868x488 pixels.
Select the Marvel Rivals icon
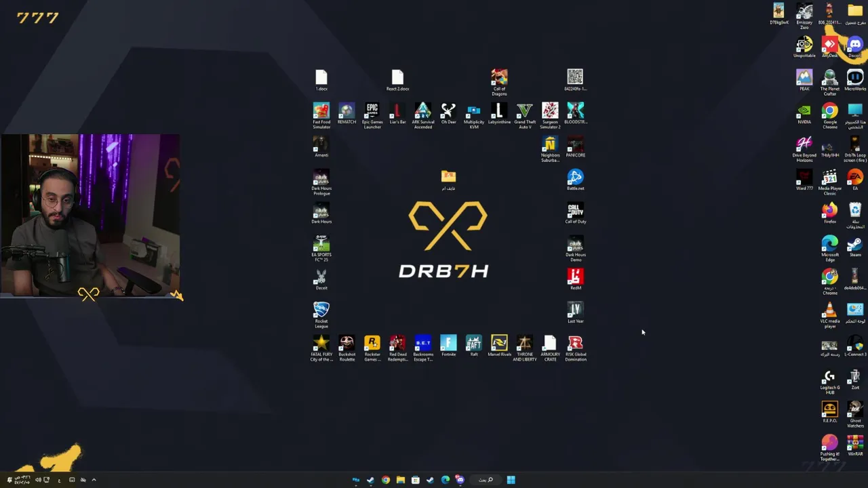[499, 346]
